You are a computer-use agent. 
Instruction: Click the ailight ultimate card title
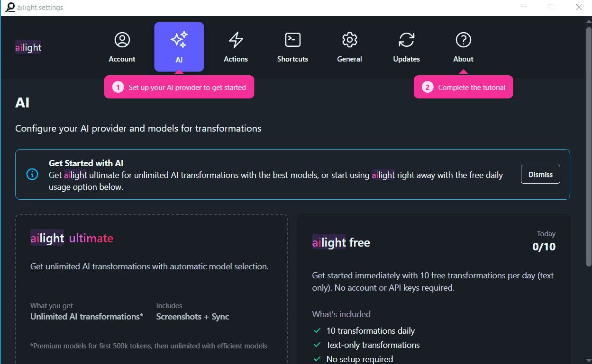click(72, 238)
